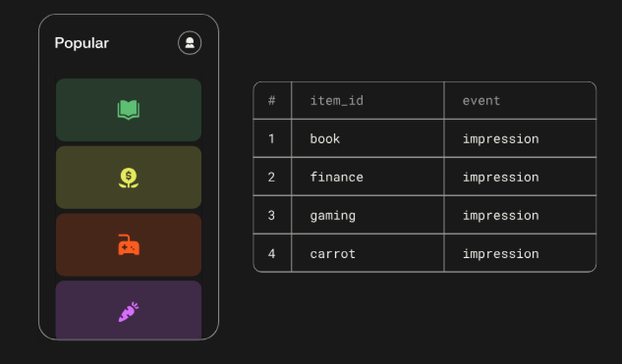622x364 pixels.
Task: Tap the book tile in Popular list
Action: [128, 110]
